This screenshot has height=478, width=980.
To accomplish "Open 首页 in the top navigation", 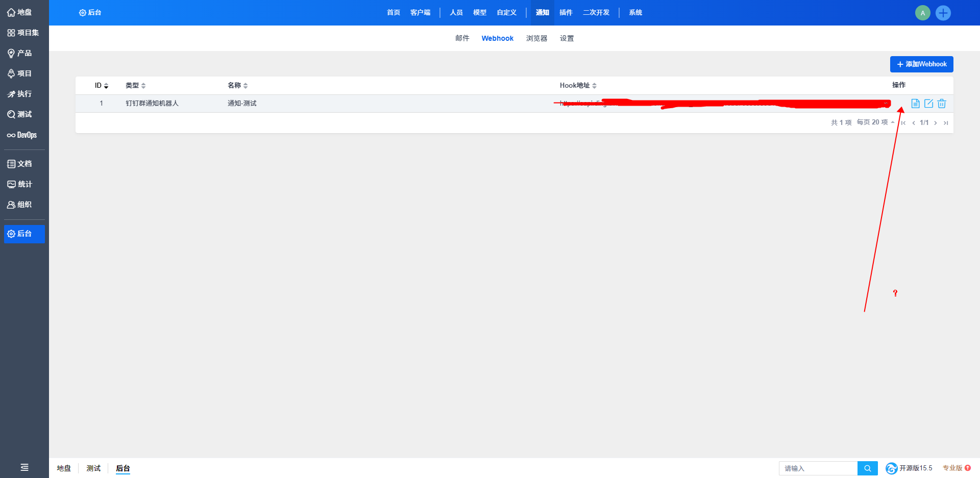I will pos(394,13).
